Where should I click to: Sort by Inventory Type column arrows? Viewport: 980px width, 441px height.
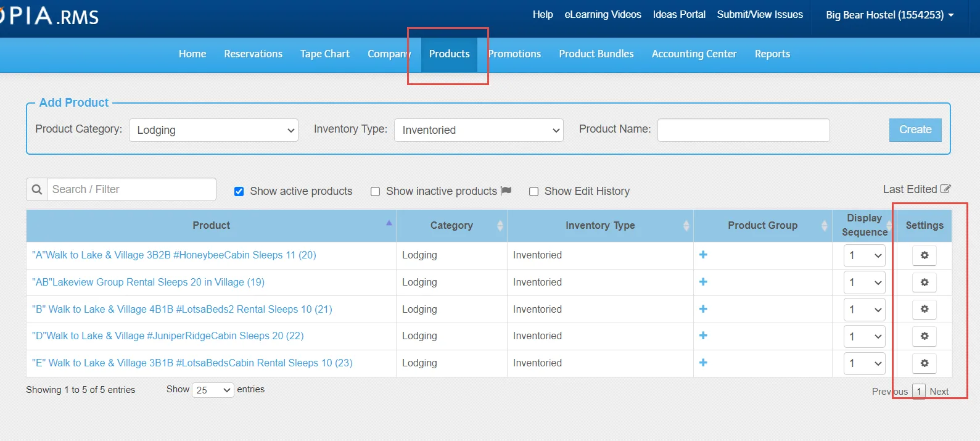point(686,226)
